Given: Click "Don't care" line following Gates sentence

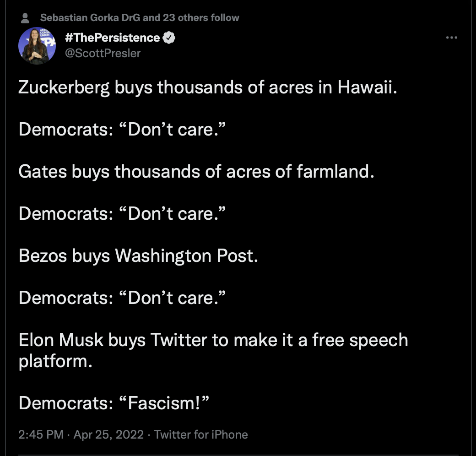Looking at the screenshot, I should tap(122, 213).
